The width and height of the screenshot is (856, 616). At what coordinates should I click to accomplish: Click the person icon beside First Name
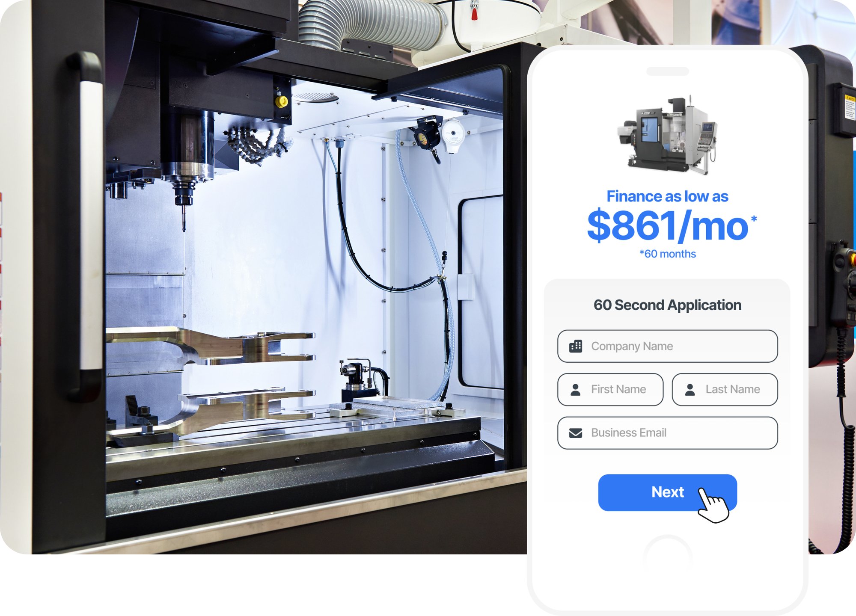(x=576, y=389)
